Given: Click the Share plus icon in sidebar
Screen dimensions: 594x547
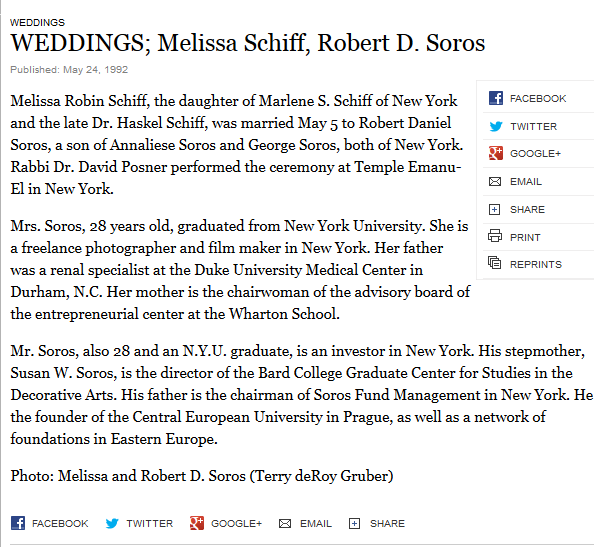Looking at the screenshot, I should 494,209.
